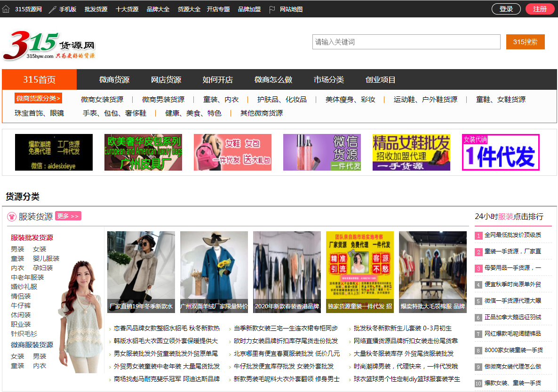
Task: Click the red 注册 register button
Action: [540, 9]
